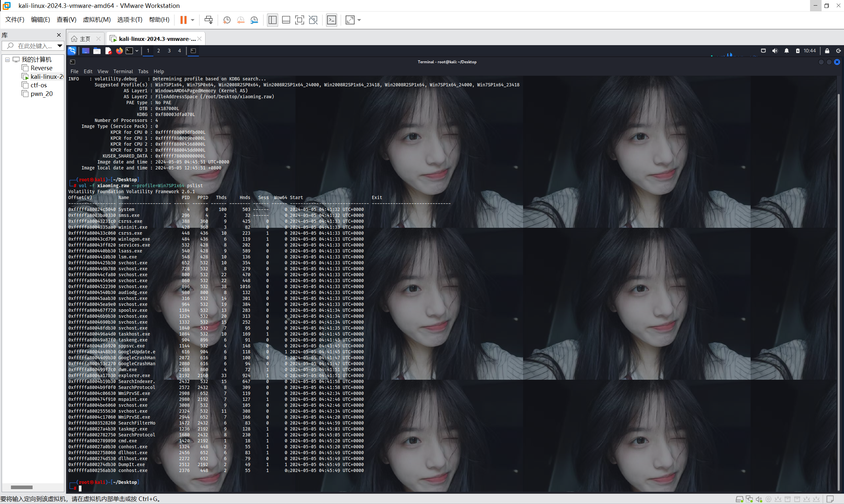
Task: Switch to workspace 2
Action: click(158, 51)
